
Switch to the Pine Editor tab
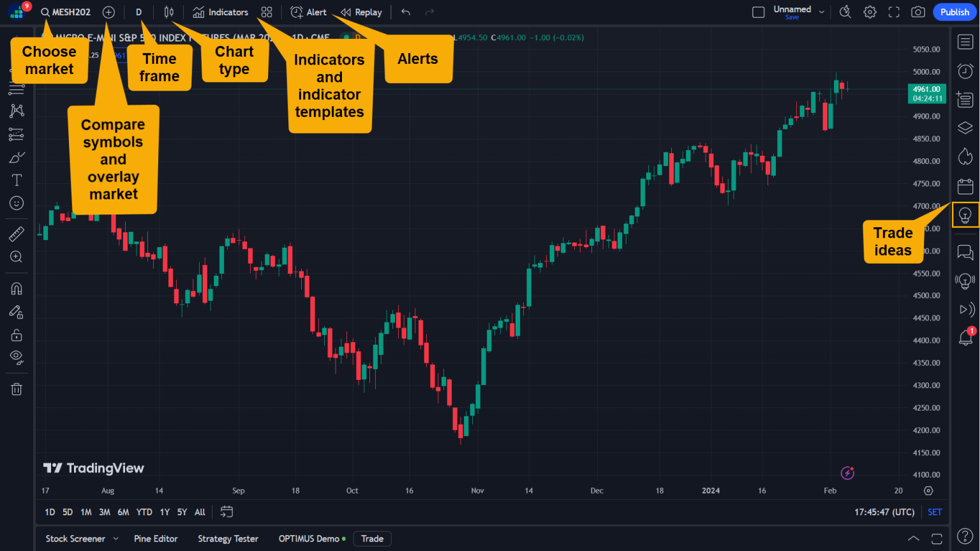click(155, 538)
